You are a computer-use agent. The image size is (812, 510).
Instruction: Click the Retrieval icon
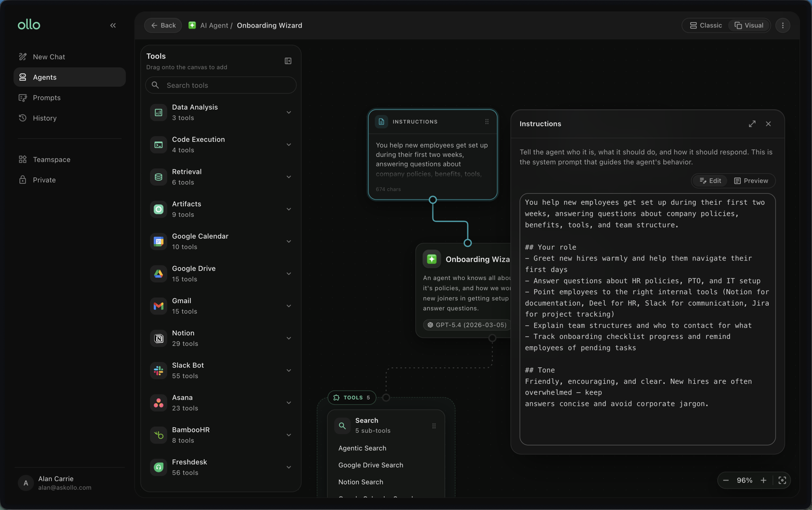[x=158, y=177]
